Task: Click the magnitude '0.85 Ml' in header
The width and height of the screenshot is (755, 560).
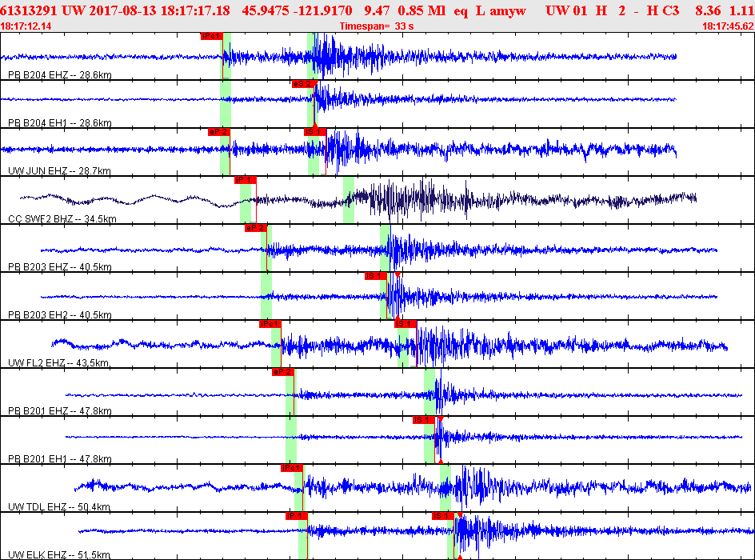Action: (421, 10)
